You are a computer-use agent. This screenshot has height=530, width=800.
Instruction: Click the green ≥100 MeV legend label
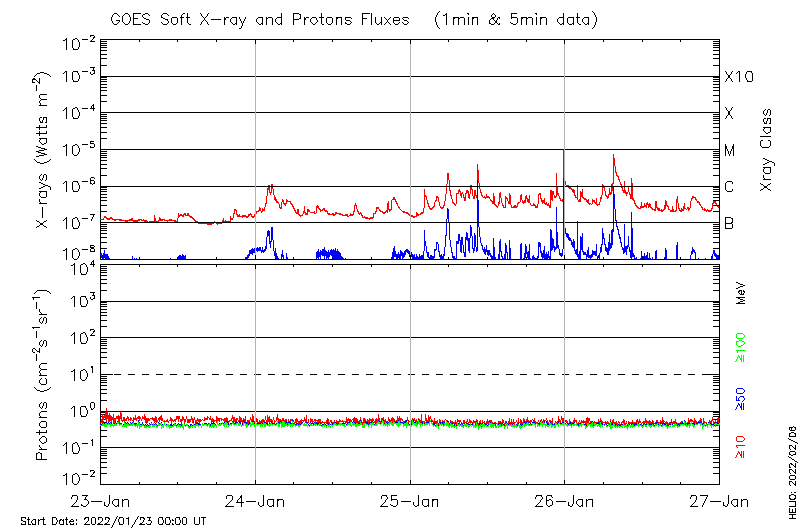[x=741, y=347]
